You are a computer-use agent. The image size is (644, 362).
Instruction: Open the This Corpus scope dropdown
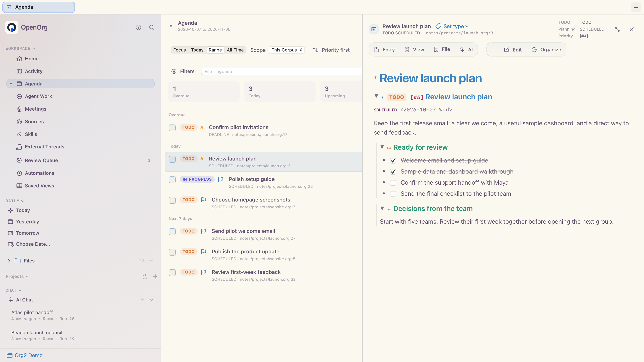click(x=287, y=50)
